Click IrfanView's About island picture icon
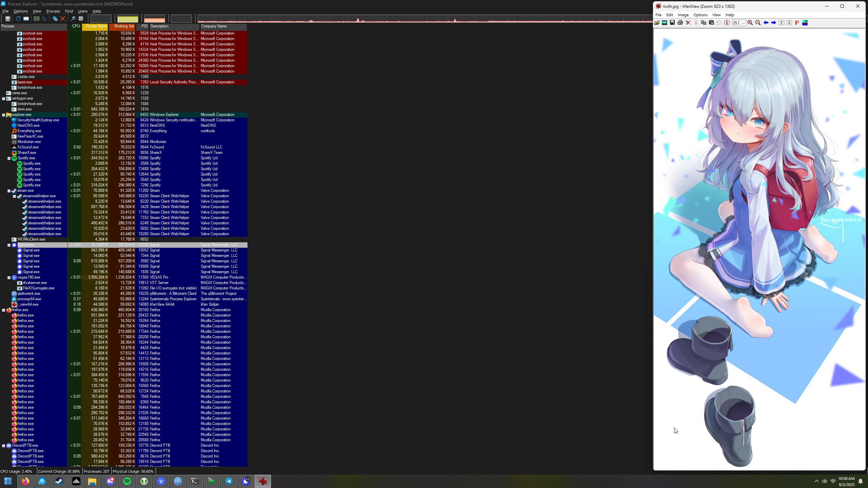The image size is (868, 488). (x=805, y=23)
